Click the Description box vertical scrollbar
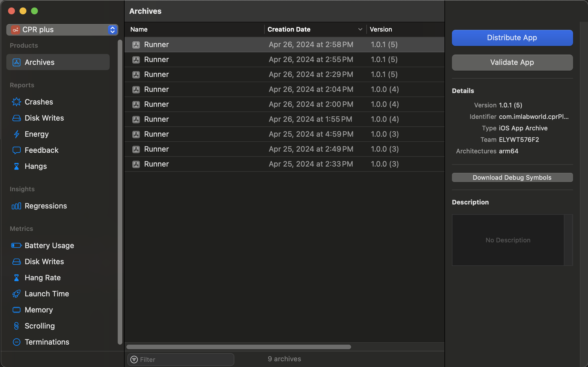The width and height of the screenshot is (588, 367). coord(568,240)
